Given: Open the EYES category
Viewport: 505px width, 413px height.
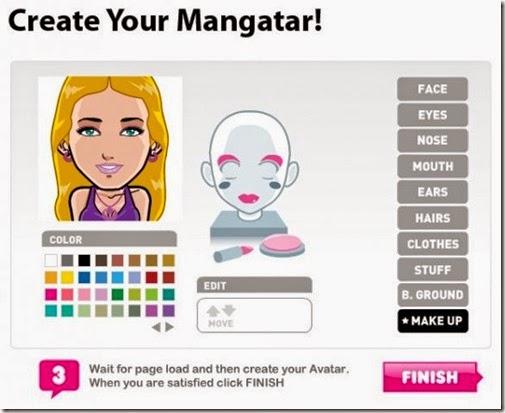Looking at the screenshot, I should click(x=432, y=115).
